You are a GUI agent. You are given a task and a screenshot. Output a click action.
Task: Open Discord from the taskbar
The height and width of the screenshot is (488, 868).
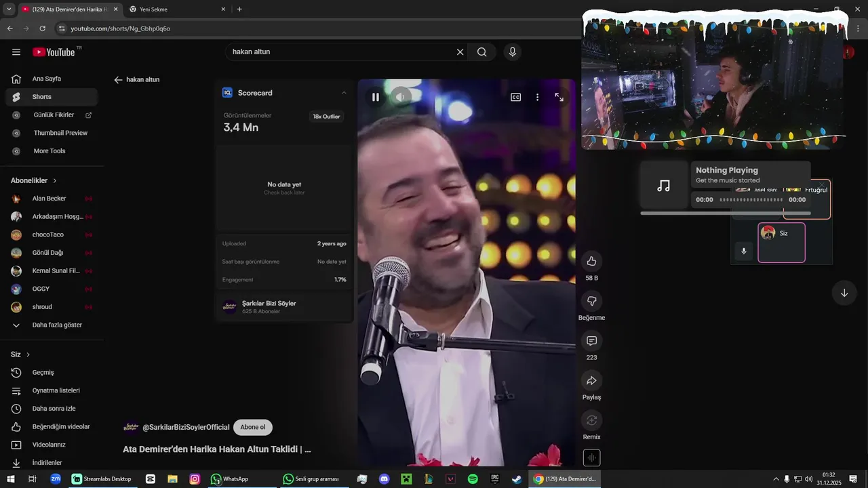[384, 479]
